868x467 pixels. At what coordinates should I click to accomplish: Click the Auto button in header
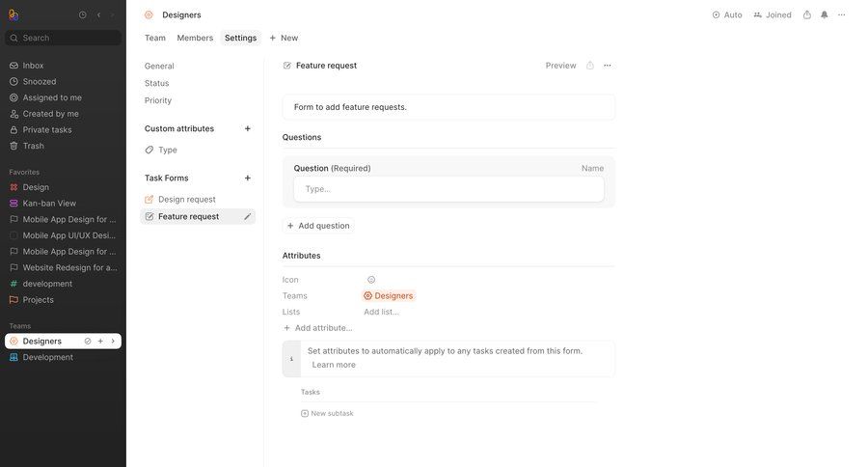pos(727,15)
